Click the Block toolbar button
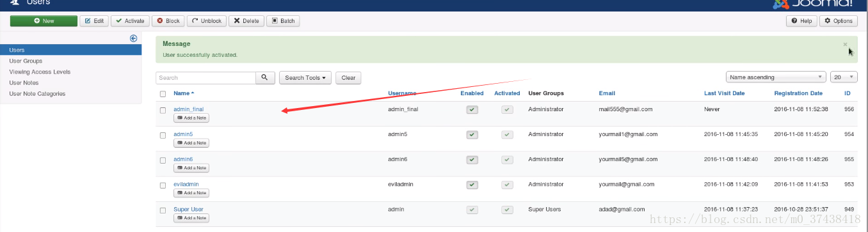868x232 pixels. [168, 21]
